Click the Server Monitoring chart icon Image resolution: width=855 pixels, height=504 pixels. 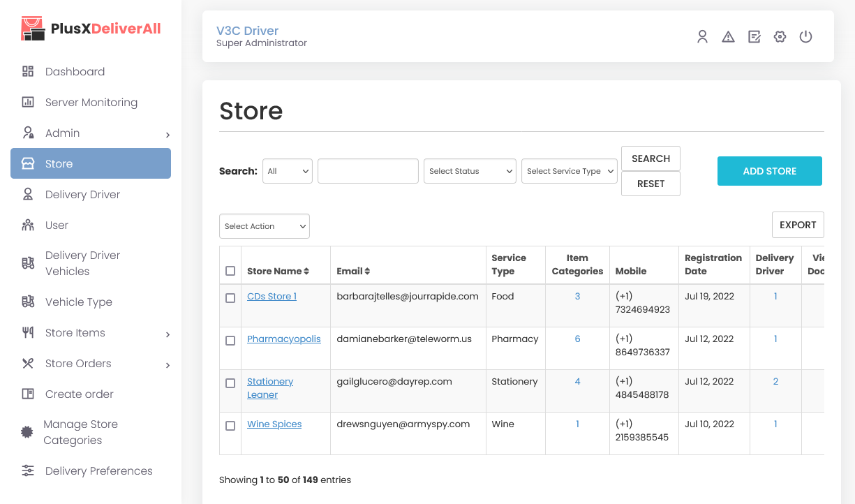tap(28, 102)
